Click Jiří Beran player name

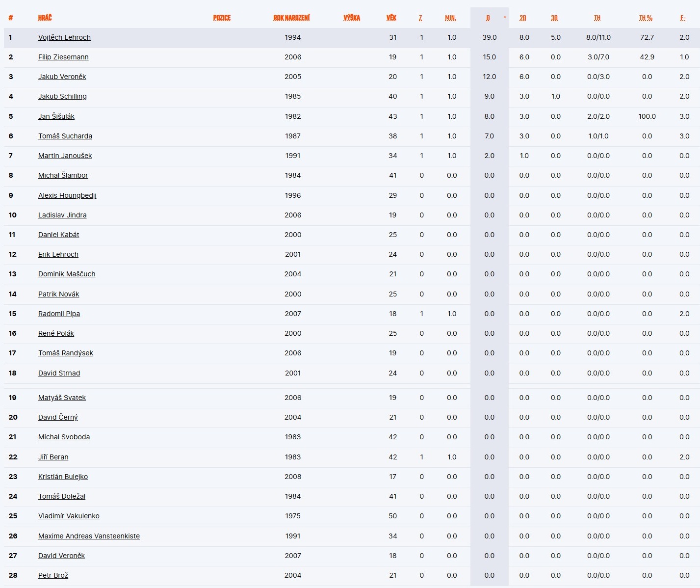point(53,457)
